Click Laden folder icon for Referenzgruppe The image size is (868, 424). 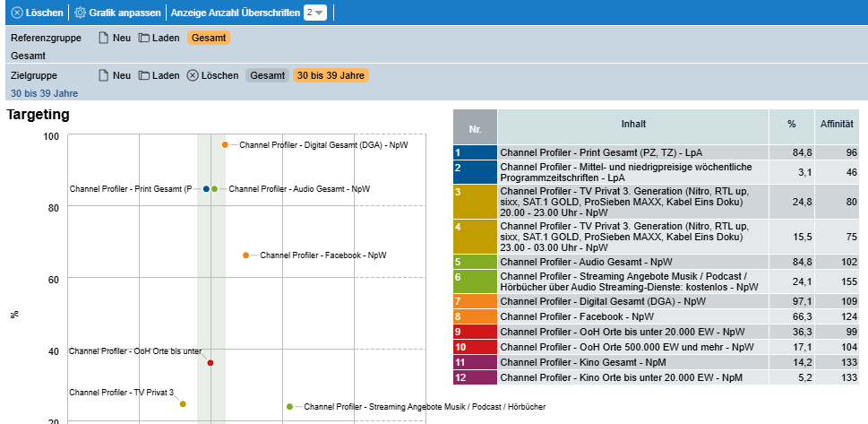(144, 39)
